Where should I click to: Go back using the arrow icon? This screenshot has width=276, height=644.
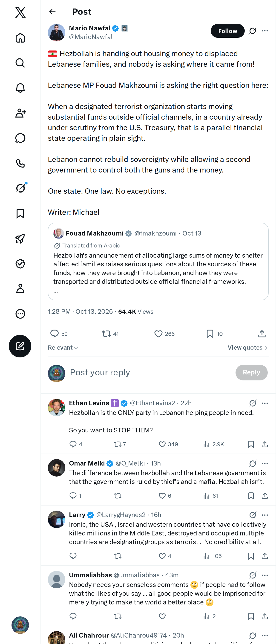click(x=52, y=12)
